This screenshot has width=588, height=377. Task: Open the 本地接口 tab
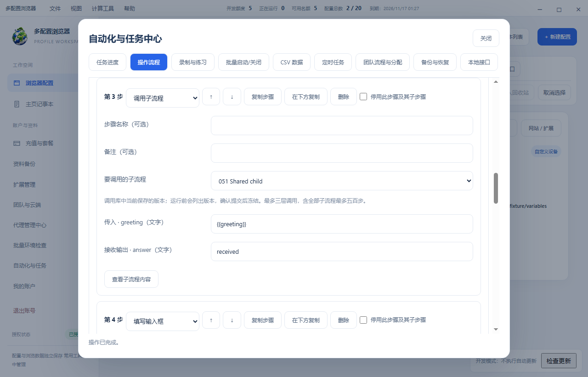(479, 62)
